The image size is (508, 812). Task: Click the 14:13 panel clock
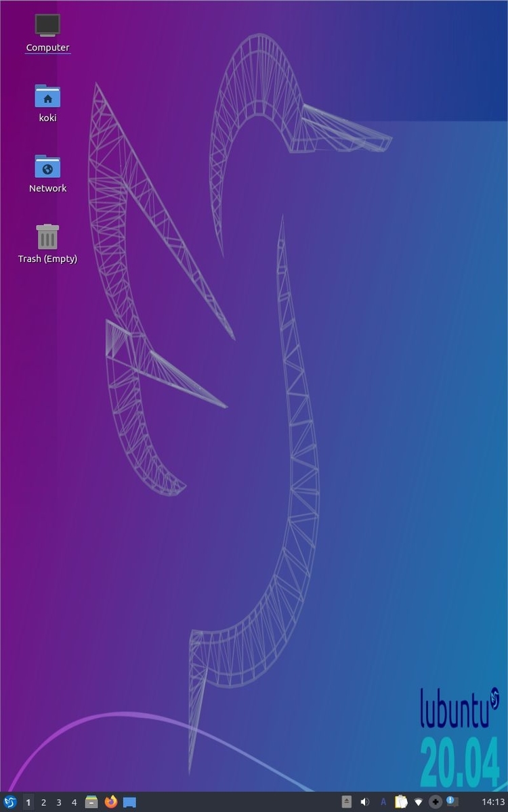click(x=494, y=803)
